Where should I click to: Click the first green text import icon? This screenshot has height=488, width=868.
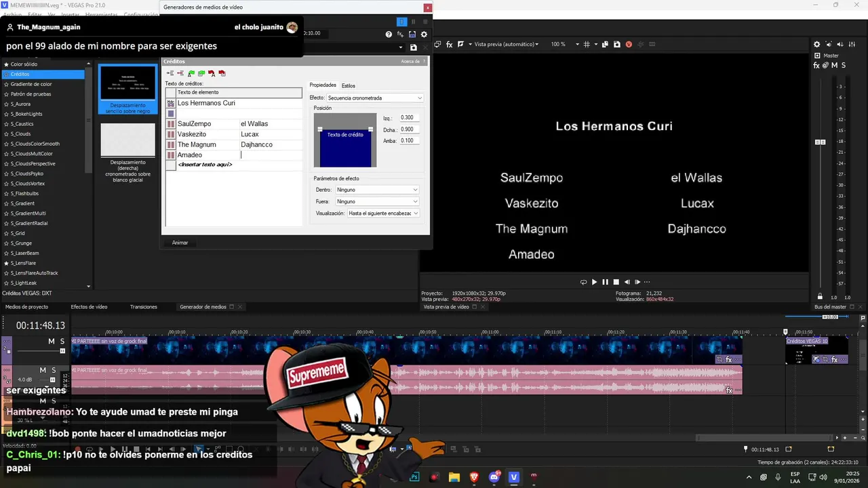point(191,73)
